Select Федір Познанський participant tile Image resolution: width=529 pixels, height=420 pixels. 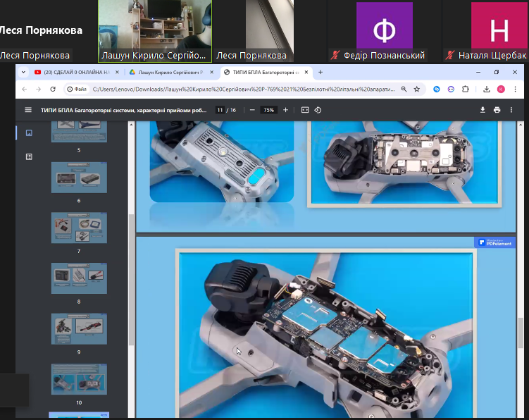pyautogui.click(x=385, y=31)
